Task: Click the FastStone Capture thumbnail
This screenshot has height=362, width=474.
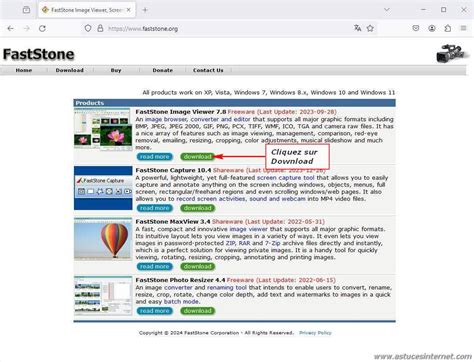Action: click(x=103, y=188)
